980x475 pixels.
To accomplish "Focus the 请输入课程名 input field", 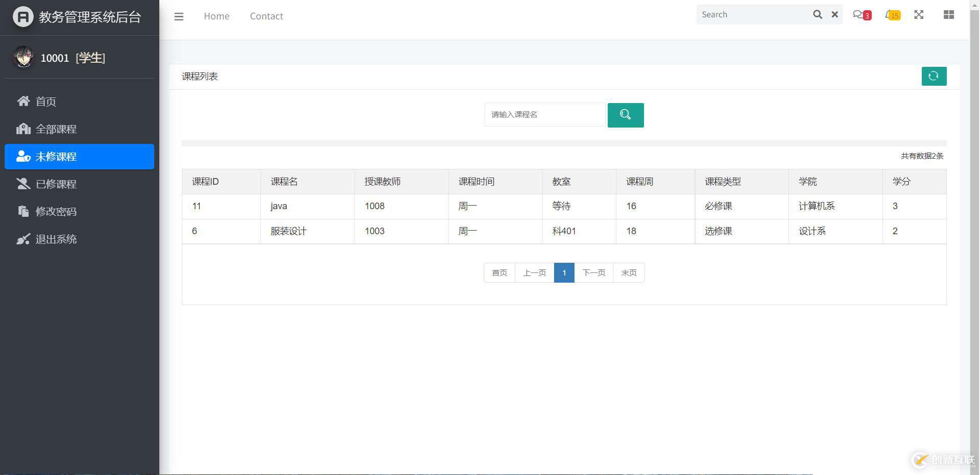I will pos(544,115).
